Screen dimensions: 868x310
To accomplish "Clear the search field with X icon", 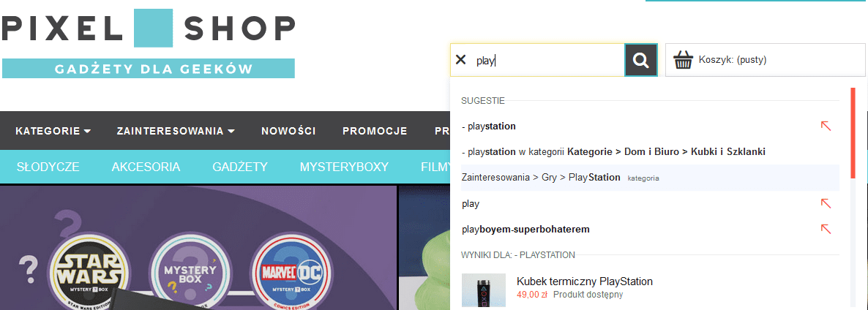I will tap(460, 60).
